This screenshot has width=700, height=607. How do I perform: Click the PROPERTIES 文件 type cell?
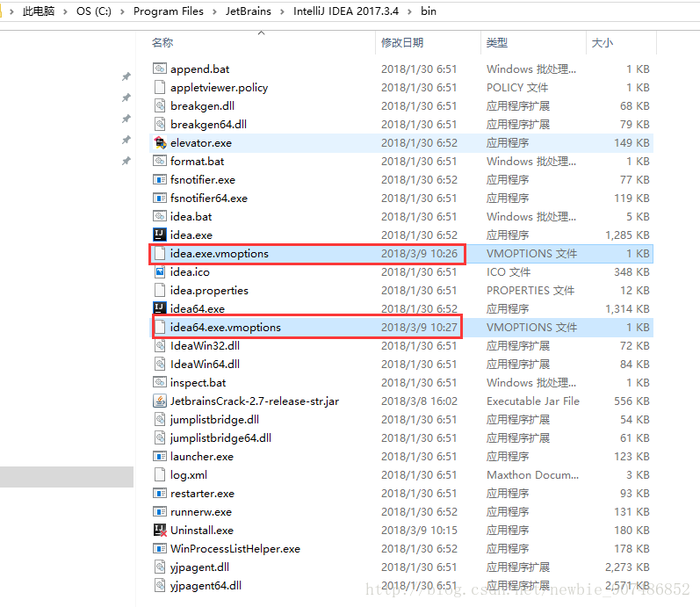click(x=530, y=291)
